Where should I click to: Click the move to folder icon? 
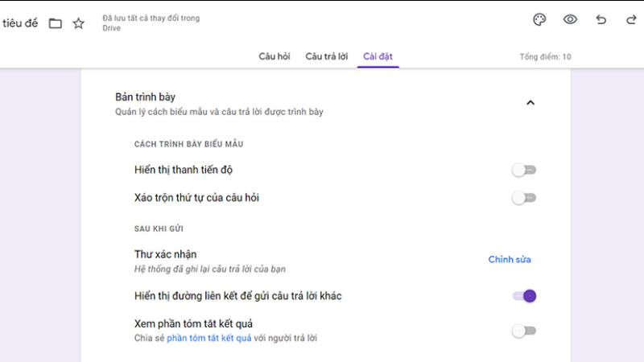[x=55, y=23]
